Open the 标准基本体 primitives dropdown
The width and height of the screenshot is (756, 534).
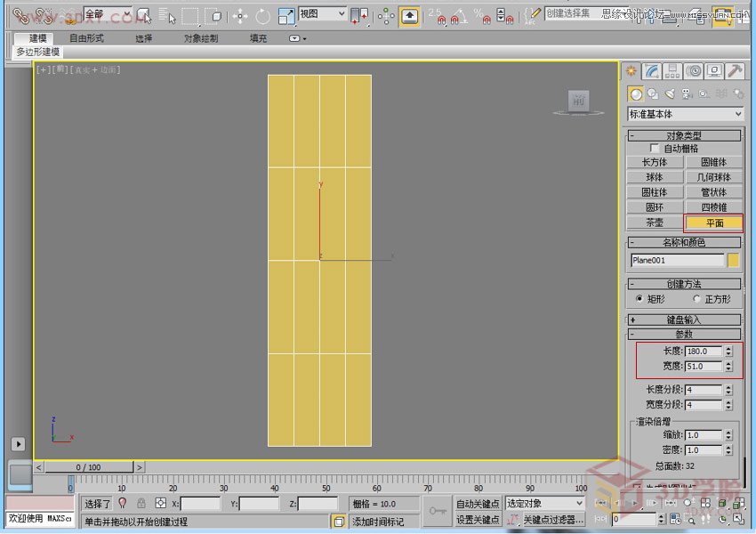[x=683, y=114]
